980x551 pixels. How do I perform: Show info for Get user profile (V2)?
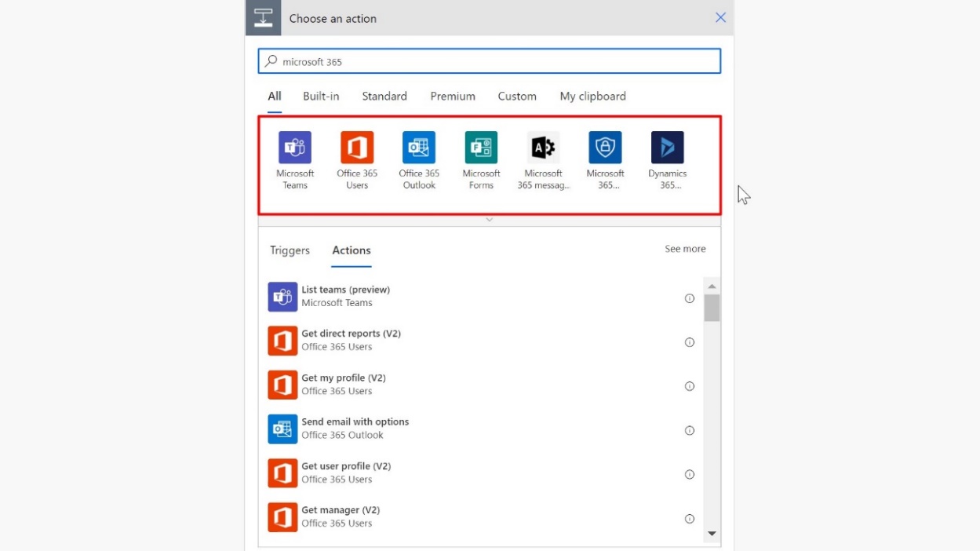point(690,474)
